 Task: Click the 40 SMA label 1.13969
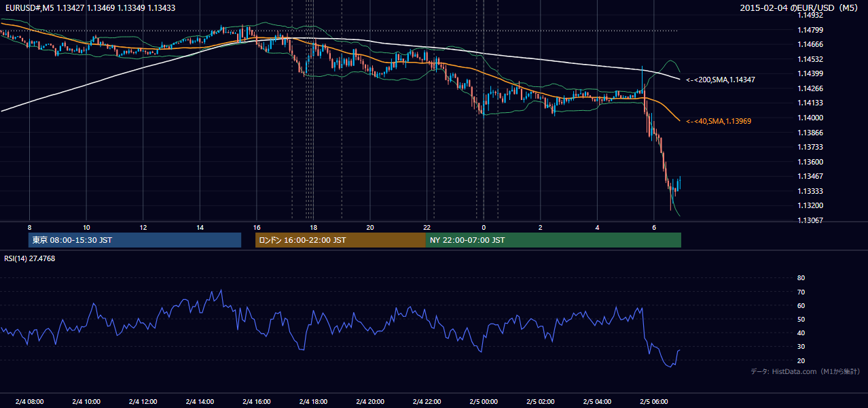pos(719,121)
